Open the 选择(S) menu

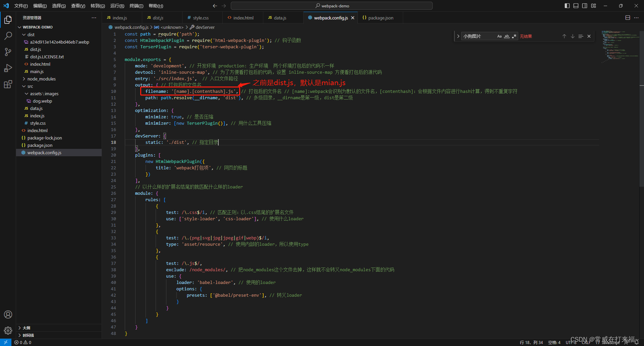coord(59,6)
